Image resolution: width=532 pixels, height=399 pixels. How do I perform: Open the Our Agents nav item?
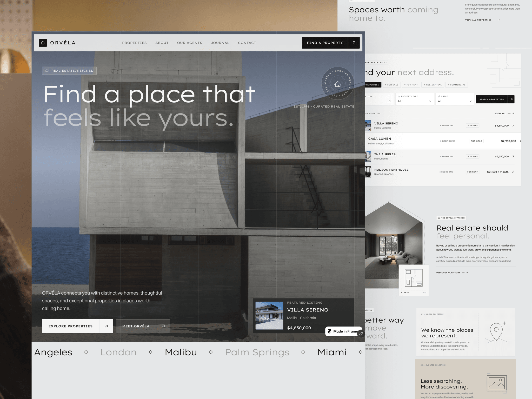point(190,43)
